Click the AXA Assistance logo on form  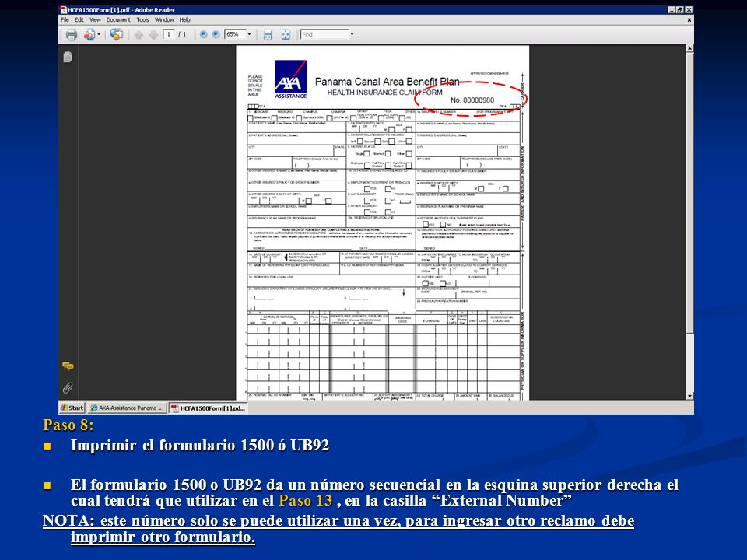tap(290, 79)
